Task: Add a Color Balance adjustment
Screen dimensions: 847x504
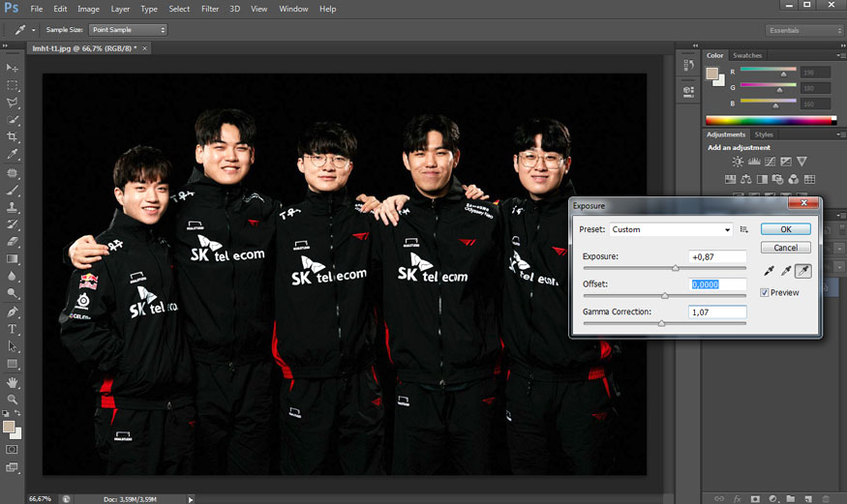Action: point(746,179)
